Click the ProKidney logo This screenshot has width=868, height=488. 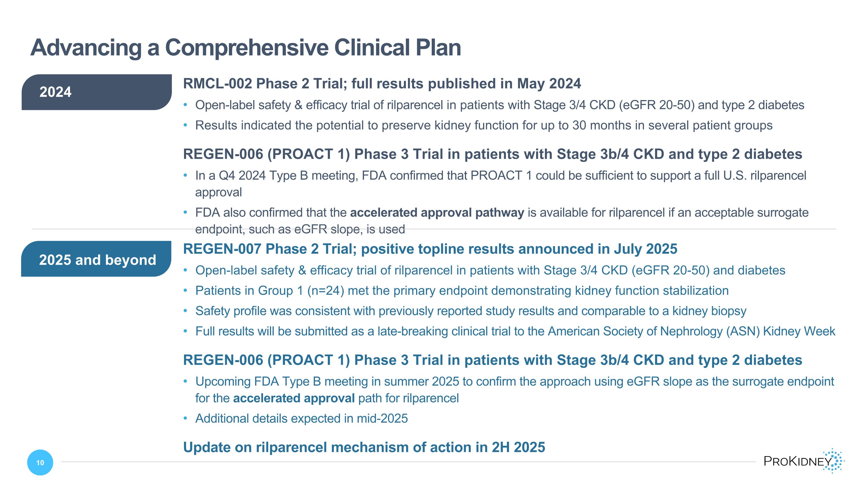tap(803, 461)
